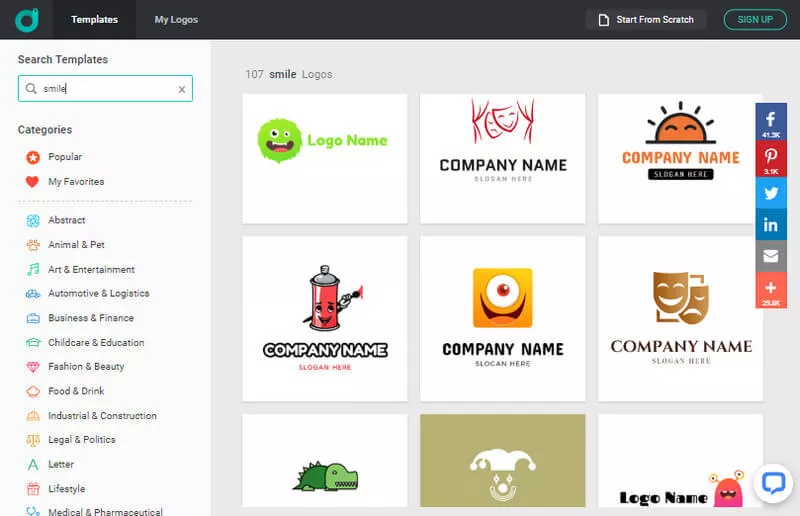The height and width of the screenshot is (516, 800).
Task: Click the Lifestyle gift icon
Action: pos(33,489)
